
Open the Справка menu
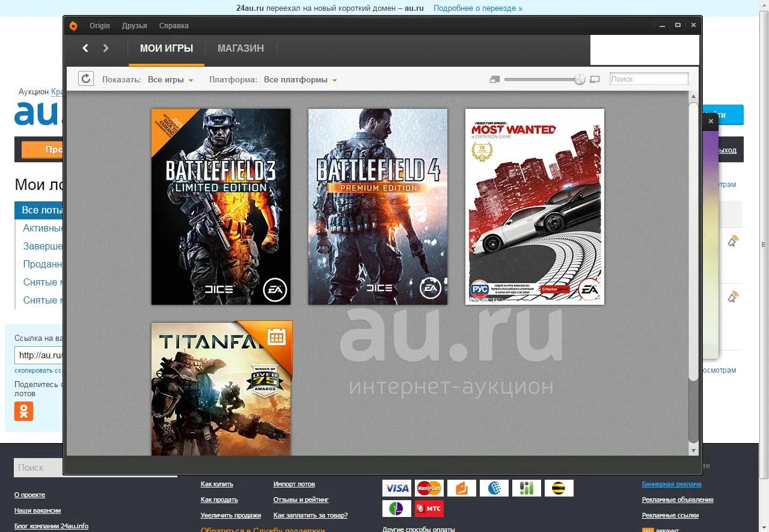click(x=174, y=26)
